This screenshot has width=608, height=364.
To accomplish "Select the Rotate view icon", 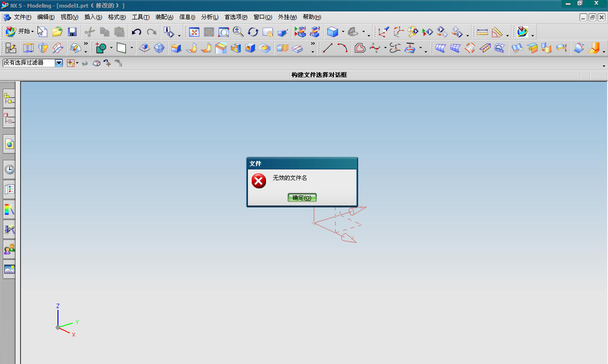I will tap(253, 32).
